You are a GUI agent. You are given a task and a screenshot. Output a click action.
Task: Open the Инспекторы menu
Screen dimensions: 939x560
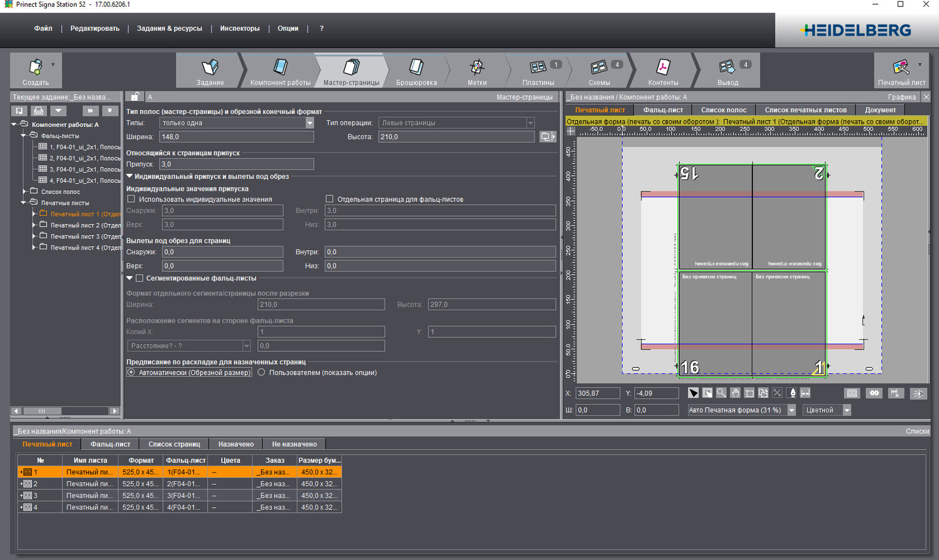pyautogui.click(x=240, y=29)
